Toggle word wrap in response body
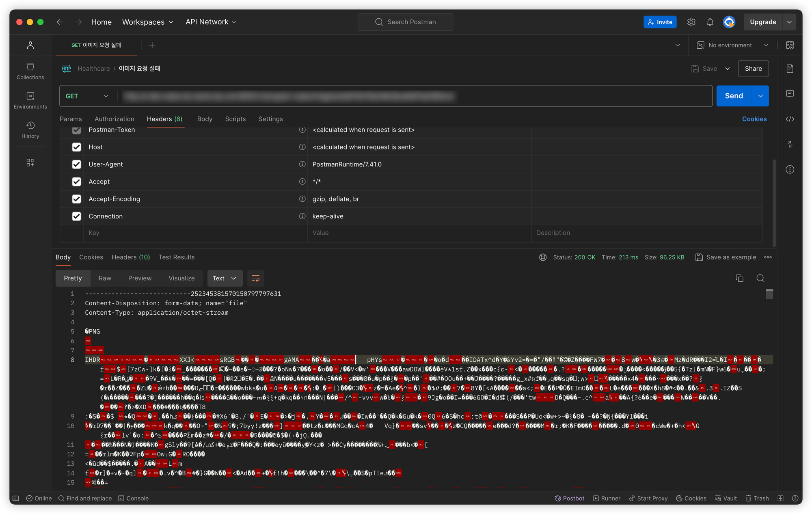Screen dimensions: 812x514 pyautogui.click(x=256, y=278)
